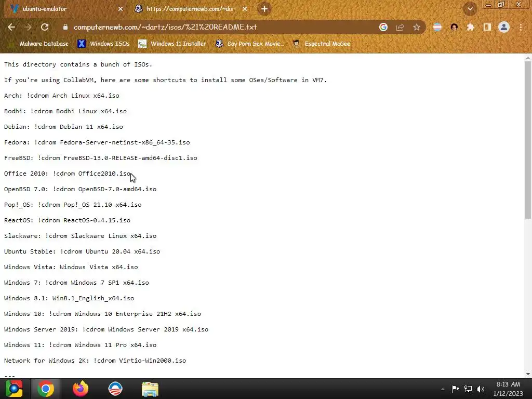This screenshot has height=399, width=532.
Task: Open the Extensions puzzle-piece menu
Action: point(471,27)
